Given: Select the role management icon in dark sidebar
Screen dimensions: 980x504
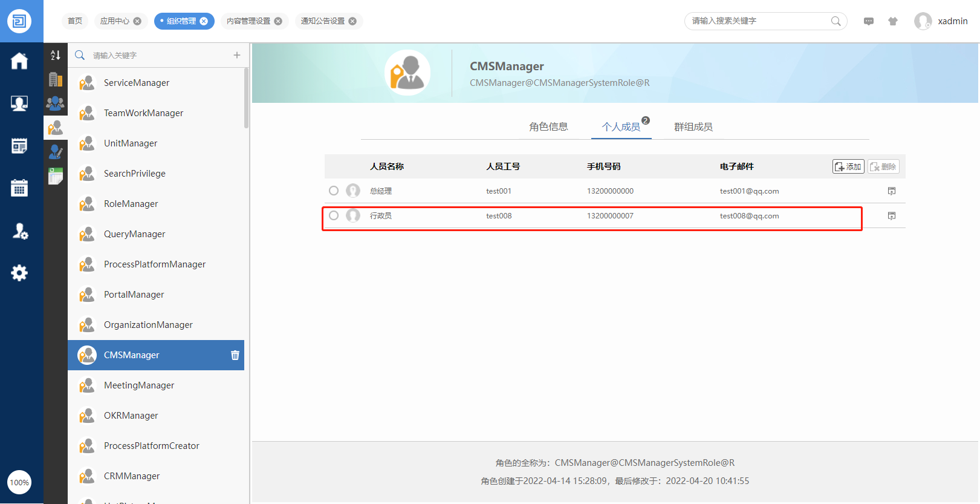Looking at the screenshot, I should pyautogui.click(x=56, y=128).
